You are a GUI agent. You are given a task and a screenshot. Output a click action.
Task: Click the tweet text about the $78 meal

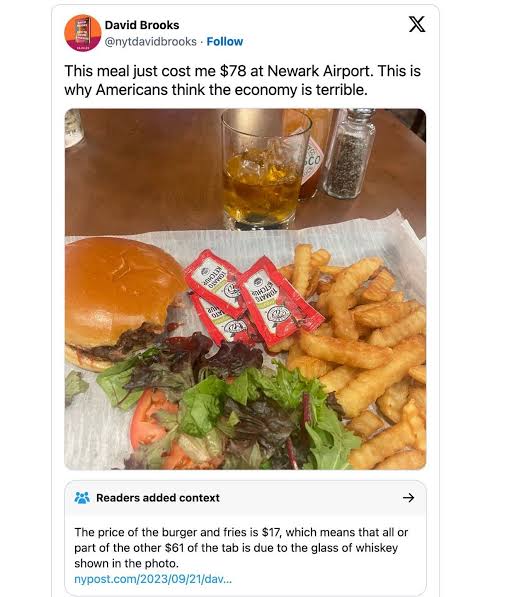(243, 80)
